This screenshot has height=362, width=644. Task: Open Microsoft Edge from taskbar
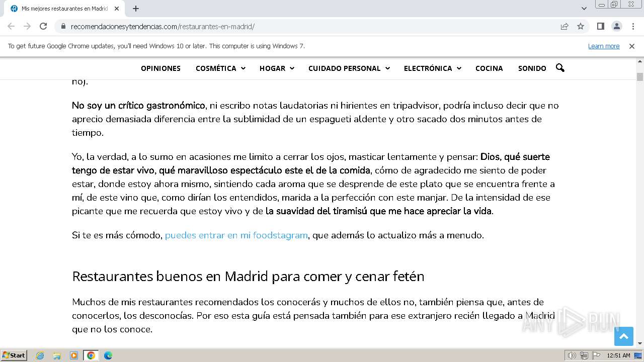[x=108, y=355]
